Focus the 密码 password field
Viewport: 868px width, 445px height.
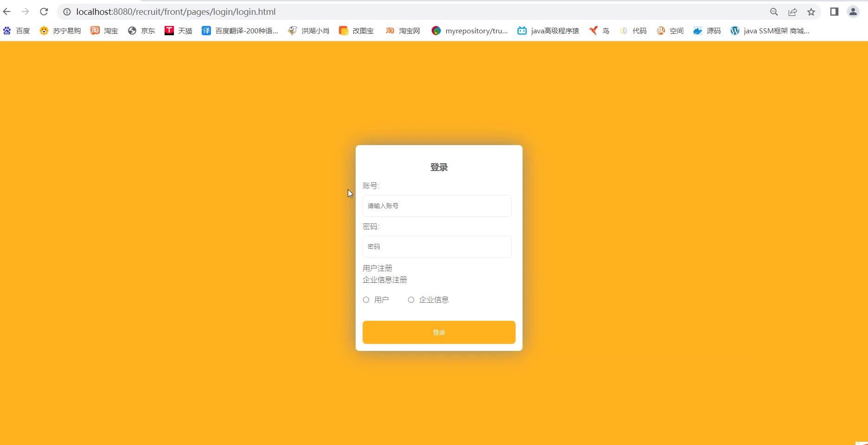tap(437, 247)
